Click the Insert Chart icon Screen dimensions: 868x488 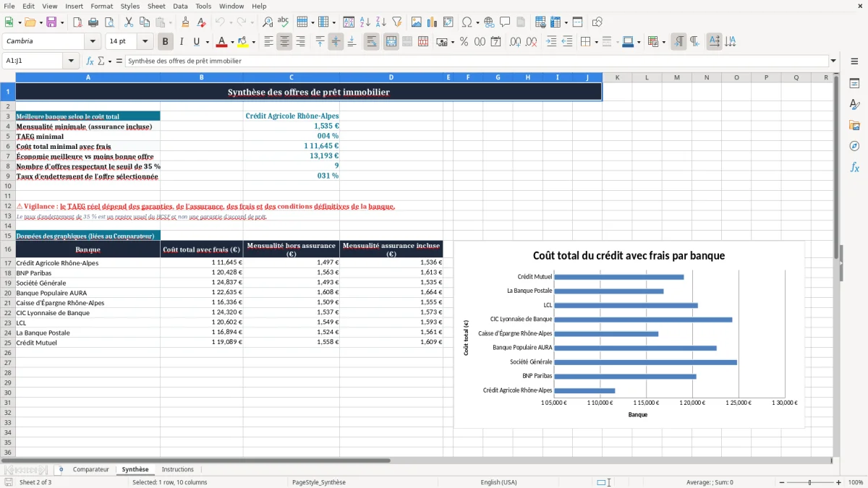tap(433, 22)
